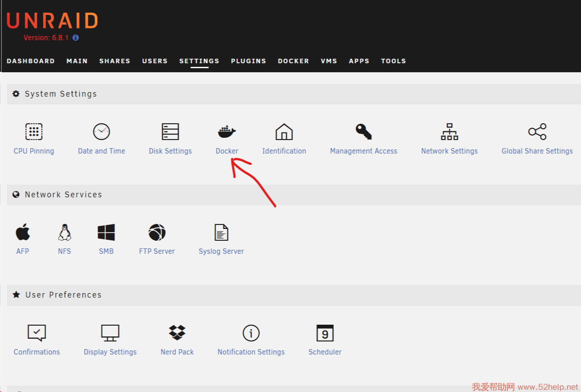Open SMB Windows icon
Screen dimensions: 581x392
[x=106, y=233]
